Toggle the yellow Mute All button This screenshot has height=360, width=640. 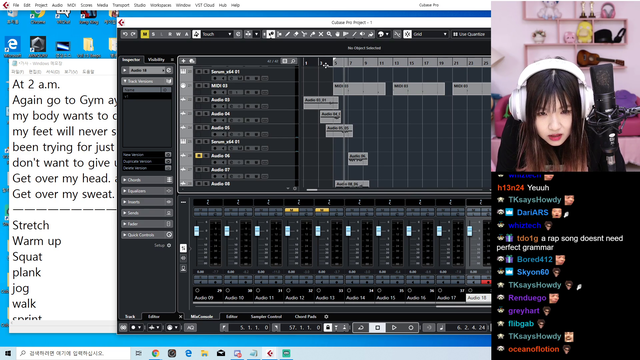point(144,34)
